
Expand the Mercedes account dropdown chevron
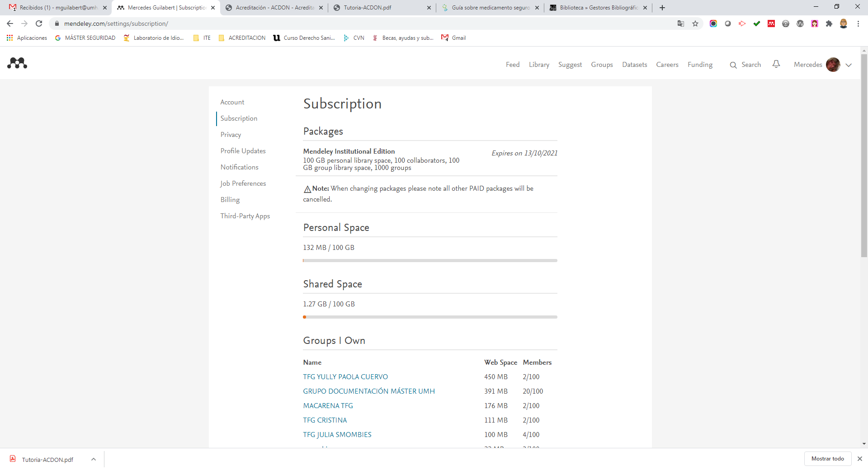tap(849, 65)
